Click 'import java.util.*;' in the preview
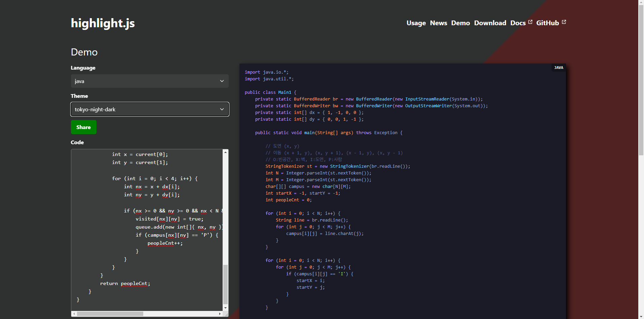The width and height of the screenshot is (644, 319). point(269,79)
